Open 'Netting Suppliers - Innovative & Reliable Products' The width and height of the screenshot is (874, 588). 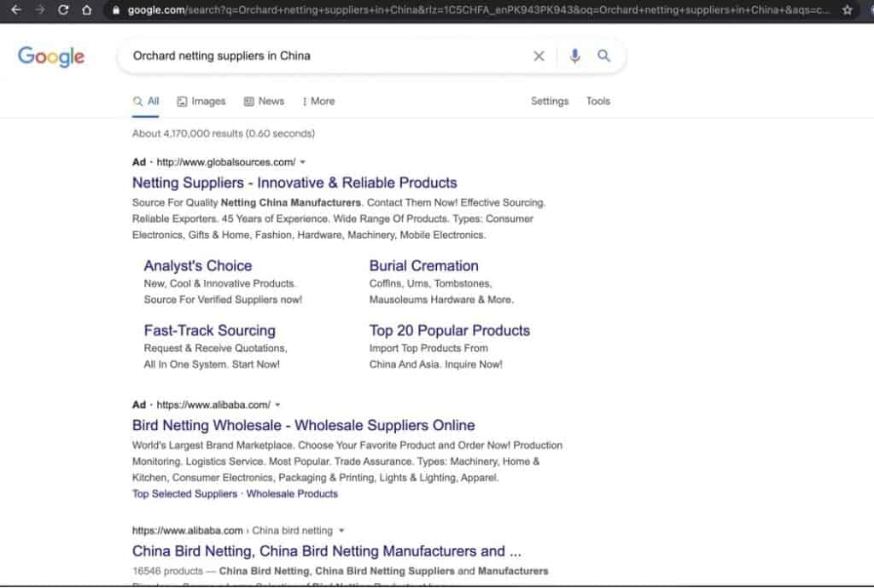(294, 183)
